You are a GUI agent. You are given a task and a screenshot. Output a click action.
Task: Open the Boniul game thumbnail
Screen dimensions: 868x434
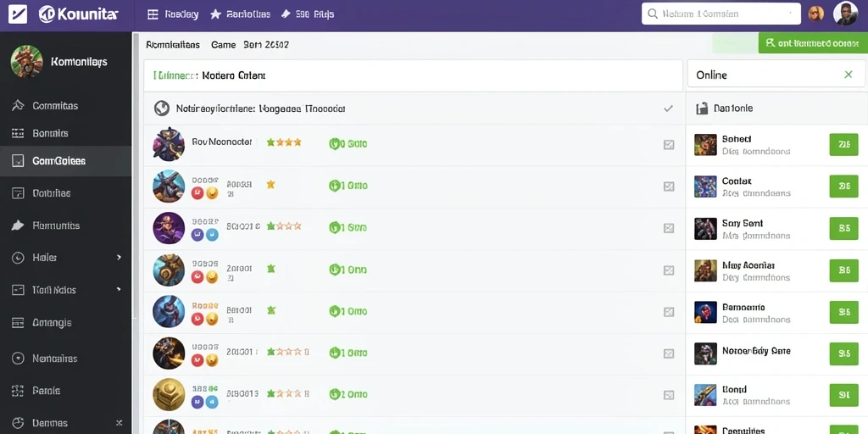point(705,395)
